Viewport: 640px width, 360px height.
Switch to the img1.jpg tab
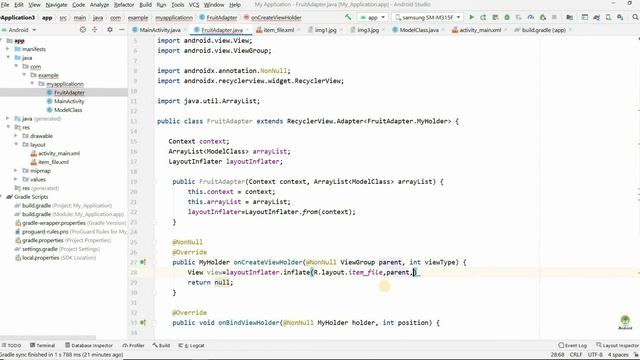[x=325, y=30]
